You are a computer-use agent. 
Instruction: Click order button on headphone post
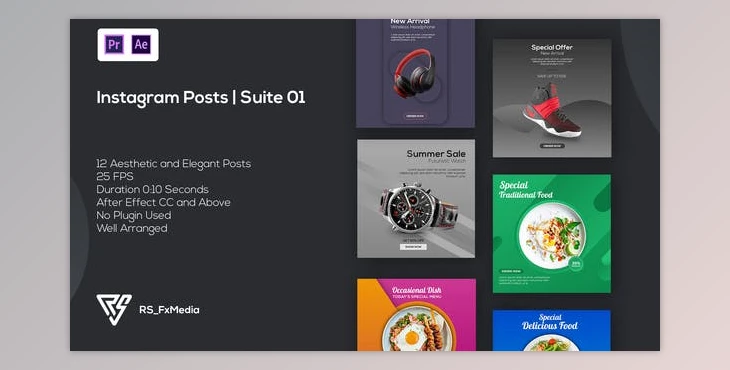pyautogui.click(x=415, y=116)
